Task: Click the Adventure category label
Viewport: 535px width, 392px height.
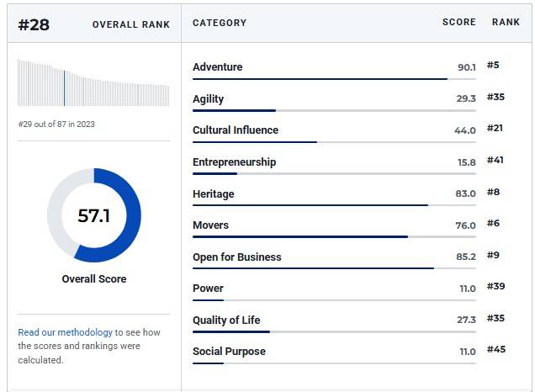Action: [x=217, y=66]
